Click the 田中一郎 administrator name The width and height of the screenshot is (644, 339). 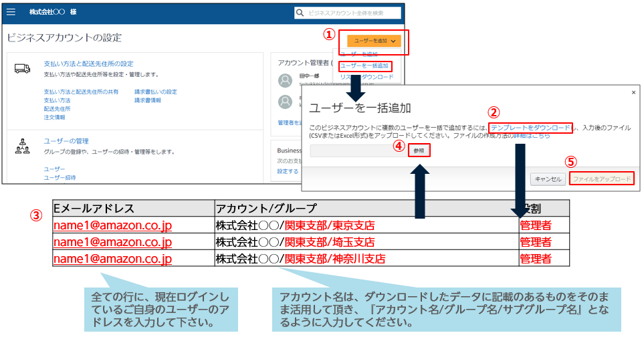[309, 76]
